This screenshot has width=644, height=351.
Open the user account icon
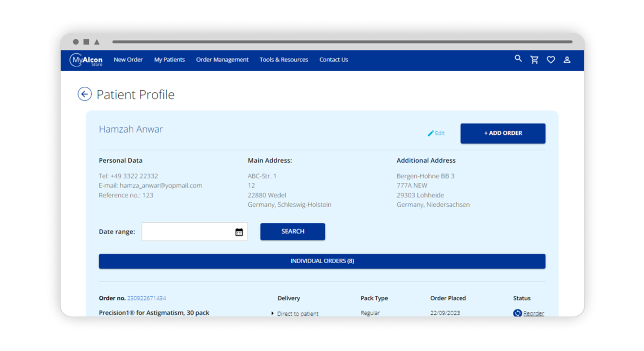[567, 60]
